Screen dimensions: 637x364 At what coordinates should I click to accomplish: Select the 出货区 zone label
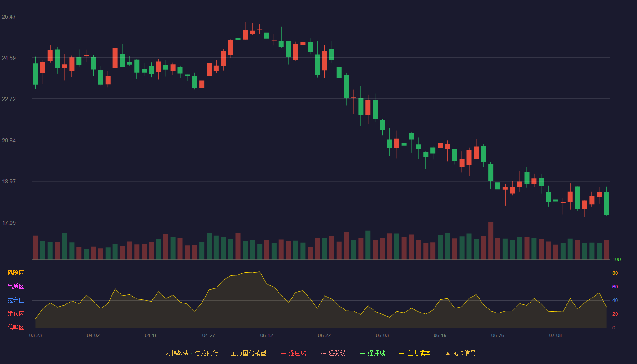(15, 287)
